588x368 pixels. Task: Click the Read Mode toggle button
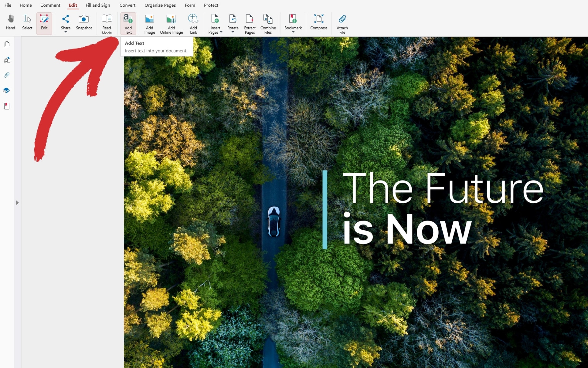point(107,23)
